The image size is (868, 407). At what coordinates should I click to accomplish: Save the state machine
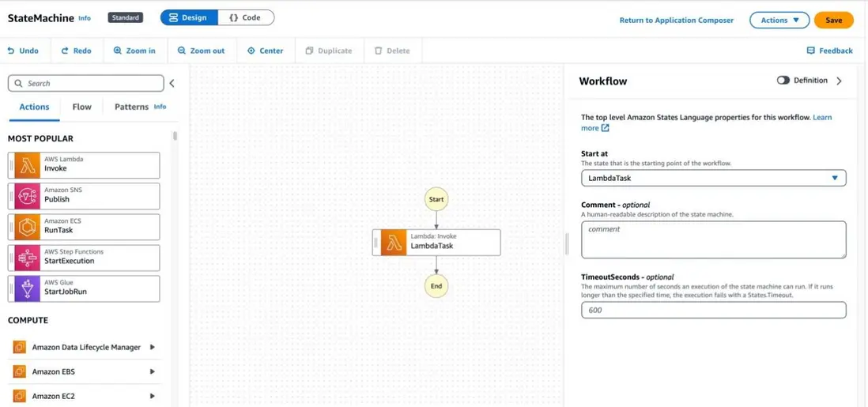pyautogui.click(x=833, y=20)
